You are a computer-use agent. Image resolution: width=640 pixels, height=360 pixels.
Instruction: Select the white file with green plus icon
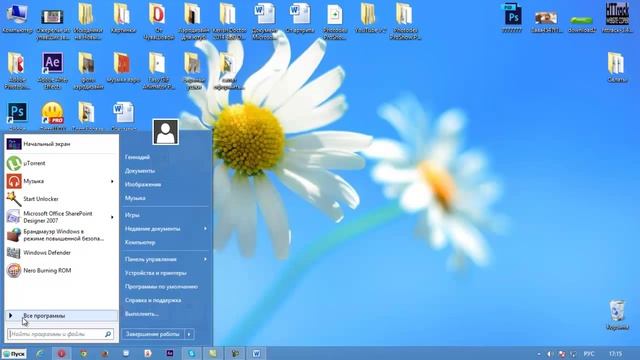point(335,21)
